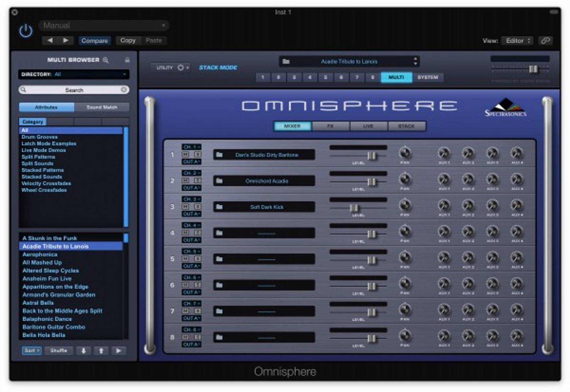Click the down arrow next-preset browser button
This screenshot has width=570, height=392.
tap(84, 351)
